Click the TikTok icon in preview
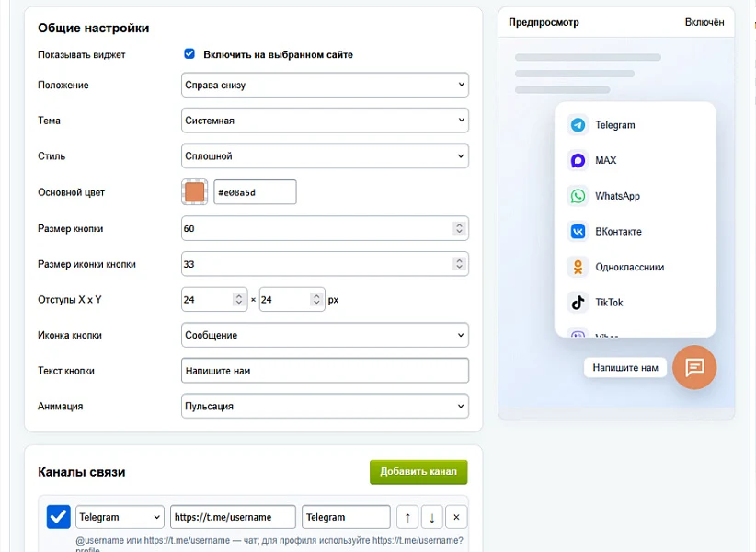This screenshot has width=756, height=552. coord(578,303)
